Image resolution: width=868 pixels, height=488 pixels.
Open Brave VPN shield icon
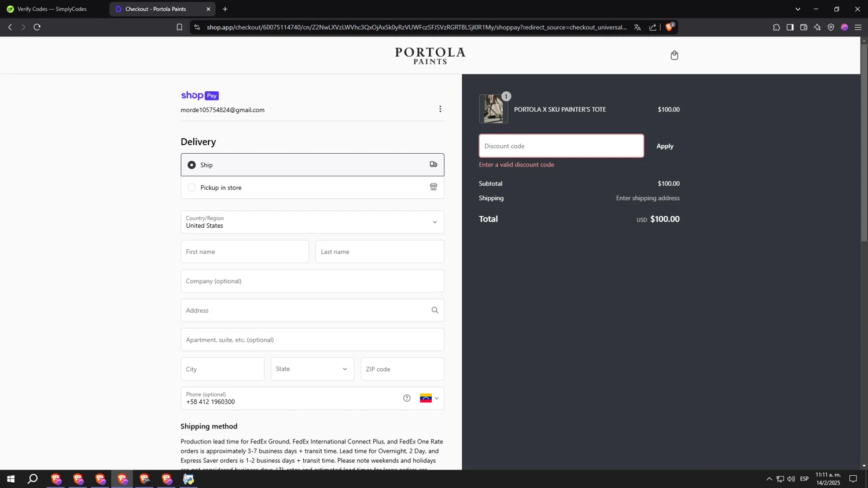pos(831,27)
